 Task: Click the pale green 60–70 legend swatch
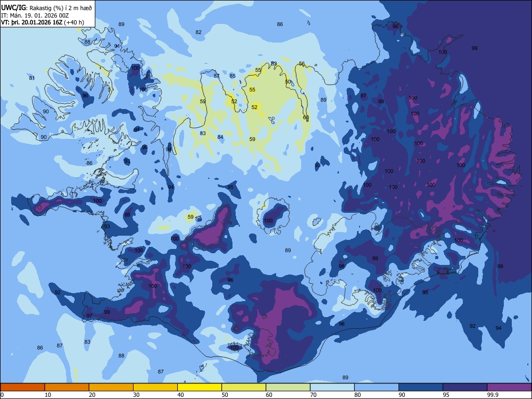288,387
